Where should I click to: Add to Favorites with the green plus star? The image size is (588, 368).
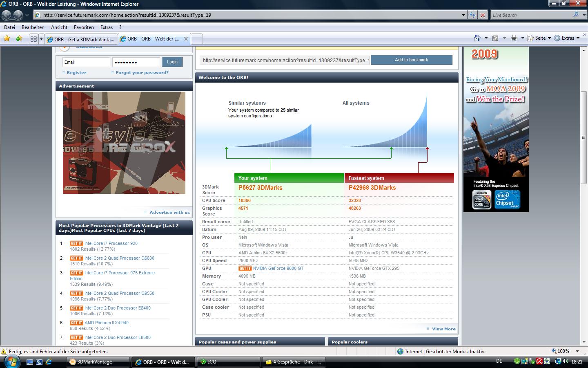point(19,38)
